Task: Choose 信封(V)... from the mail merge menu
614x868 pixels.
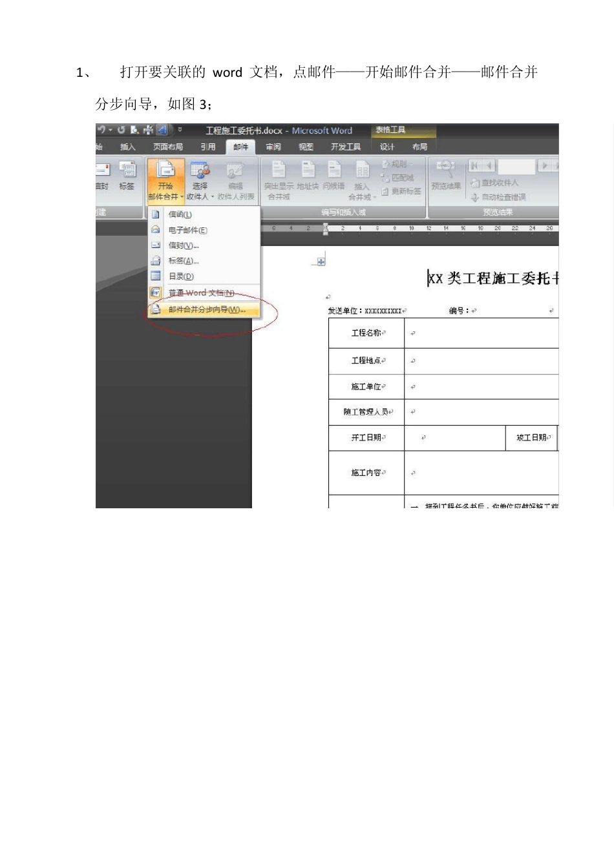Action: coord(204,245)
